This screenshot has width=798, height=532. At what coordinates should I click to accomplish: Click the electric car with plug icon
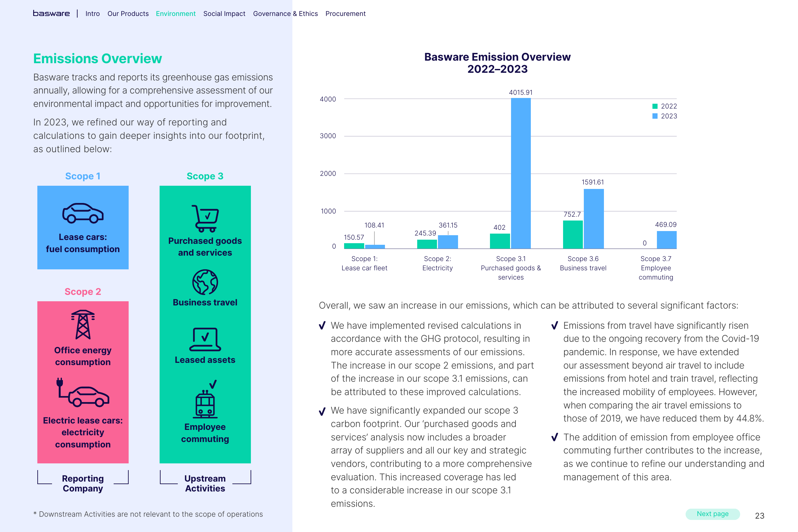click(x=83, y=392)
